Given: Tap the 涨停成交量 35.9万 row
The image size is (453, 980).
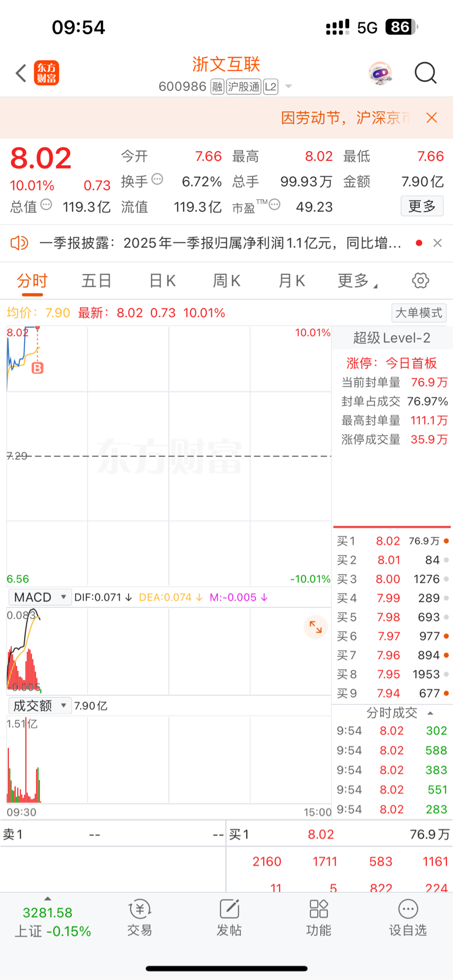Looking at the screenshot, I should [394, 439].
